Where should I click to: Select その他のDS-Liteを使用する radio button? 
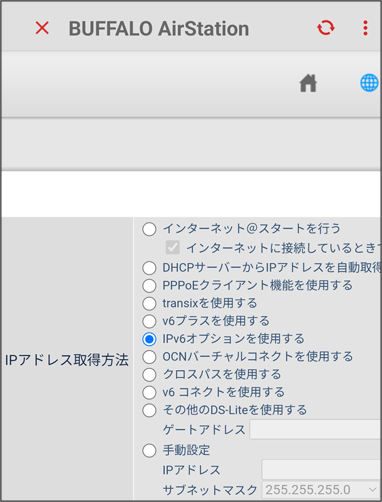(149, 410)
